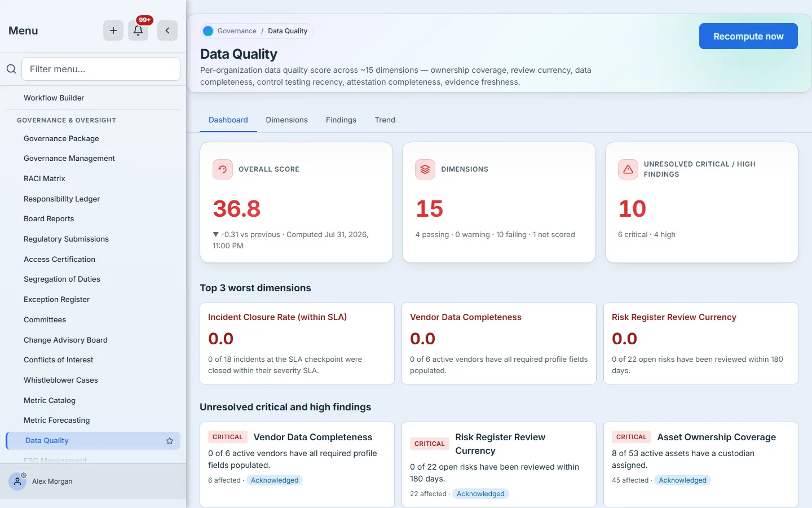Click Acknowledged badge on Risk Register finding

point(480,494)
